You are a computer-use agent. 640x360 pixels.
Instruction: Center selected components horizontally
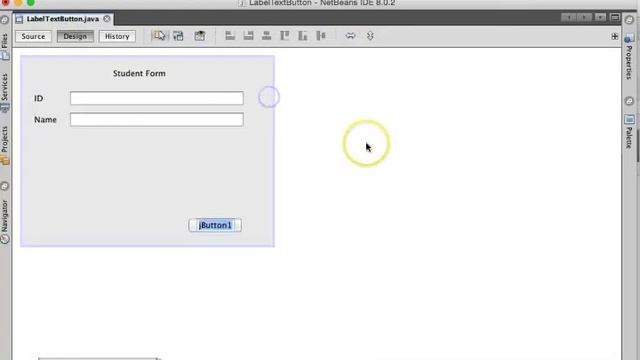267,36
